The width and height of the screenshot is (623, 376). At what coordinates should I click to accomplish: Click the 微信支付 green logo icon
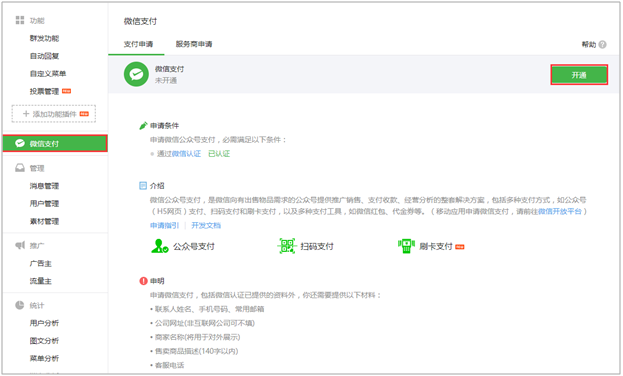coord(136,74)
